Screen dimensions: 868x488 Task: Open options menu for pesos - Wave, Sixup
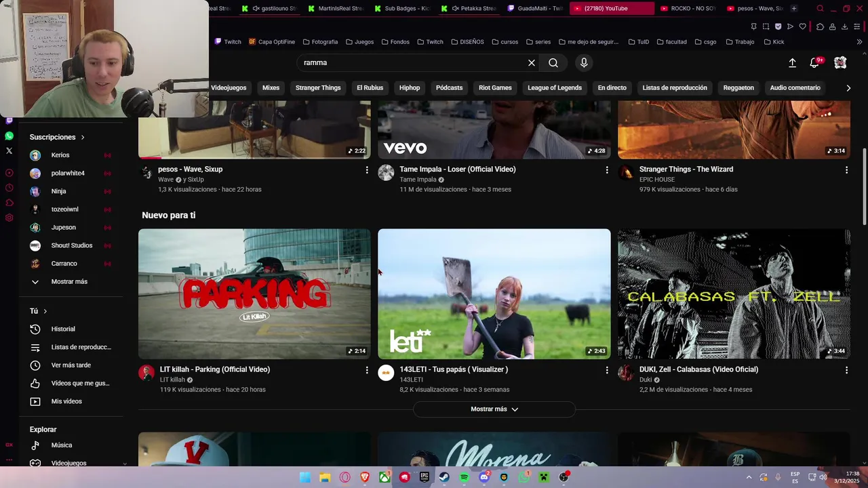click(367, 169)
